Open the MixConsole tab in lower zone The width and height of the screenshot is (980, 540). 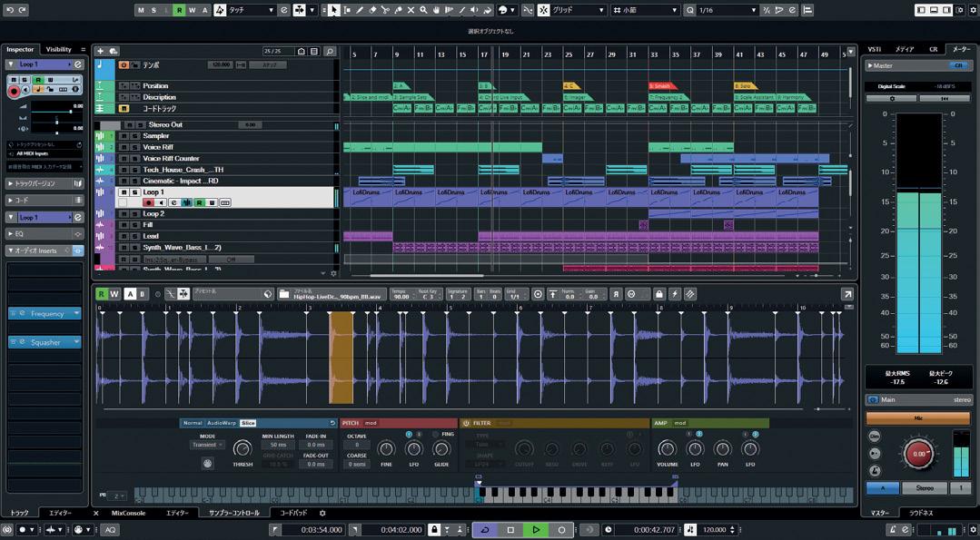(128, 513)
